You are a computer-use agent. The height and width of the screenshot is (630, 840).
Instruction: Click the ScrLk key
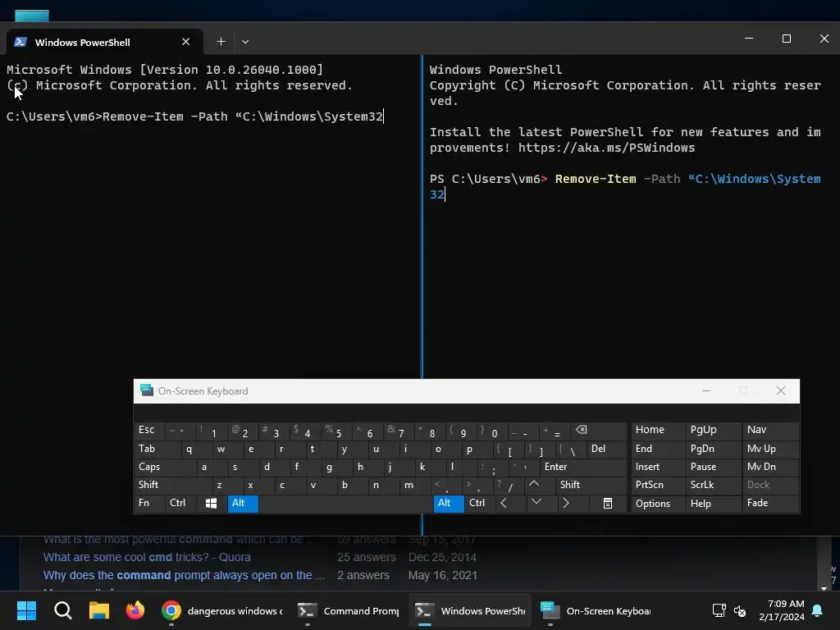tap(713, 485)
